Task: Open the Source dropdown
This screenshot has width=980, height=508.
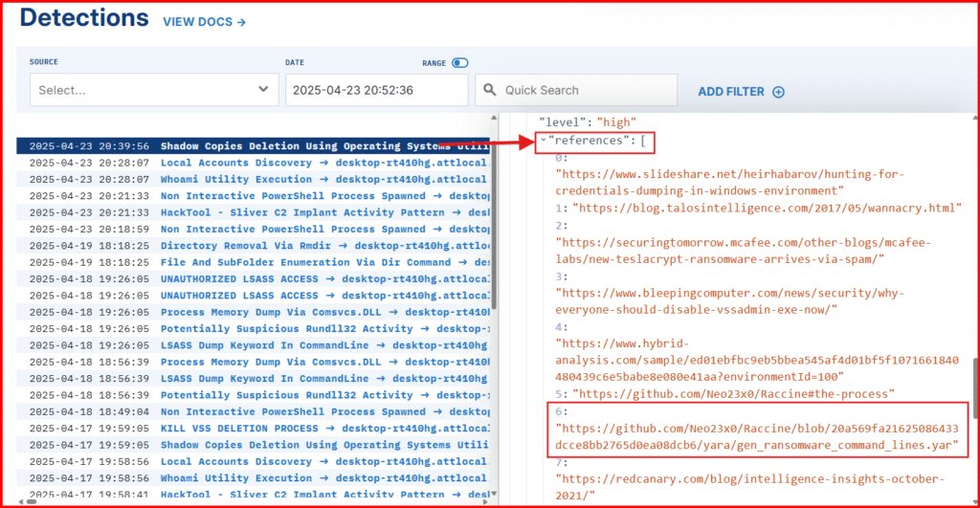Action: tap(153, 90)
